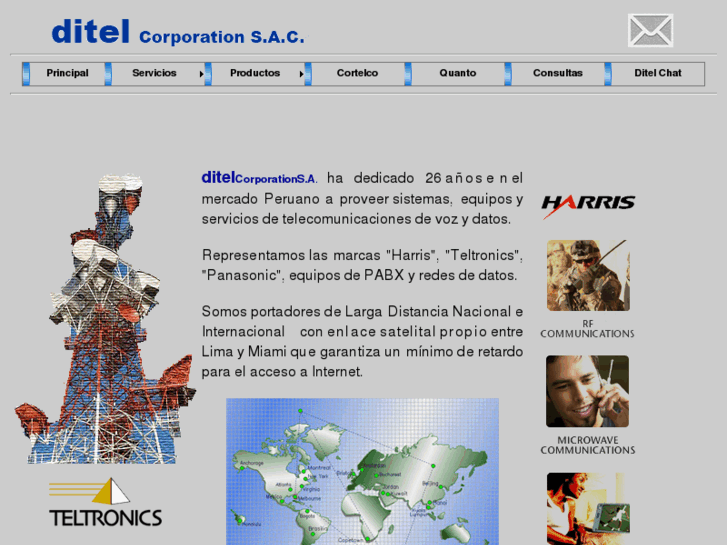
Task: Click the text "Representamos las marcas"
Action: point(291,256)
